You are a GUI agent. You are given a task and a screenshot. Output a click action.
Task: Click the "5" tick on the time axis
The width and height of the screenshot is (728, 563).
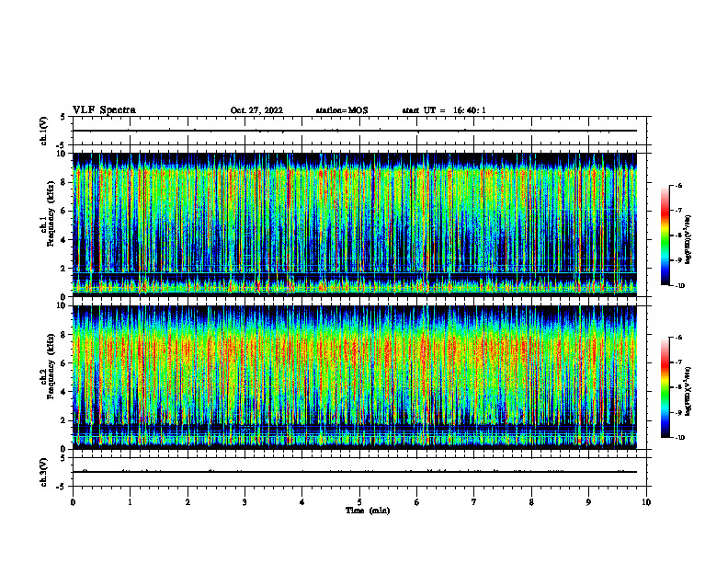(359, 502)
